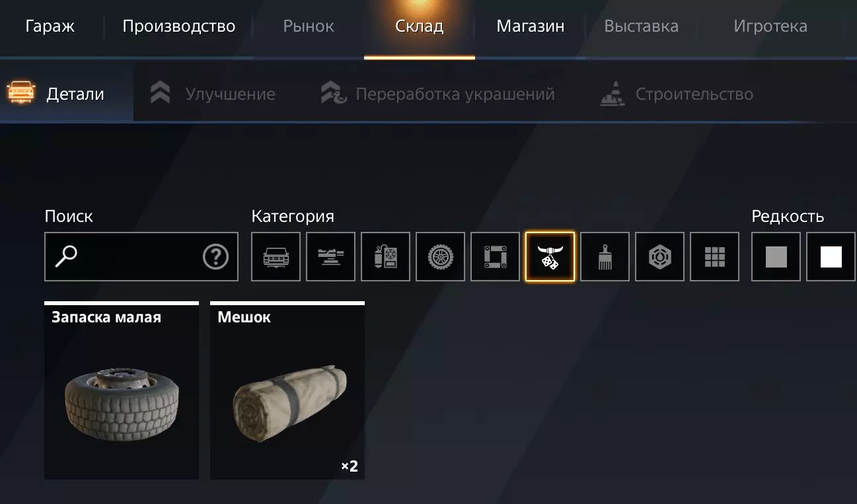Open the Переработка украшений section

[x=437, y=94]
